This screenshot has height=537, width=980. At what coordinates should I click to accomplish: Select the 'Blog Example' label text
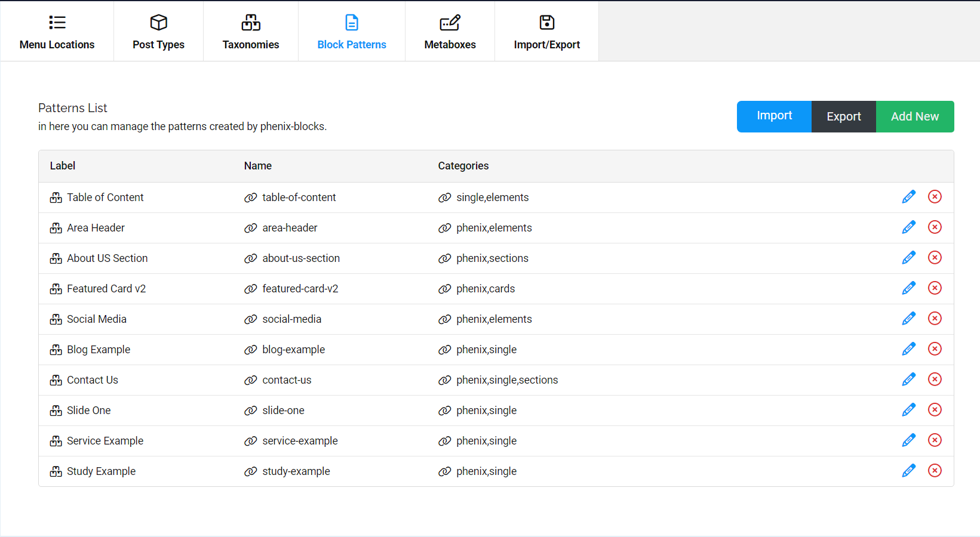[x=99, y=350]
